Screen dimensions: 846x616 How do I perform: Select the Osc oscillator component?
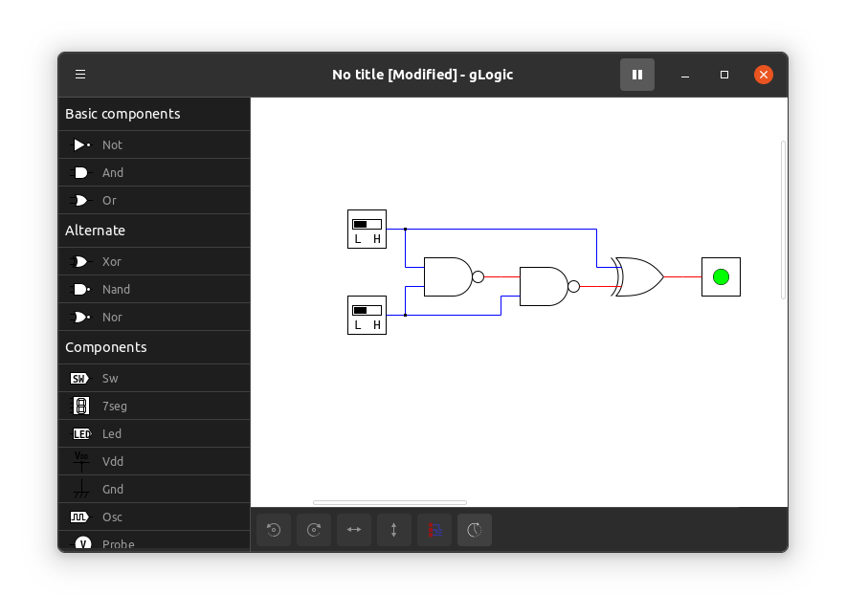click(154, 517)
